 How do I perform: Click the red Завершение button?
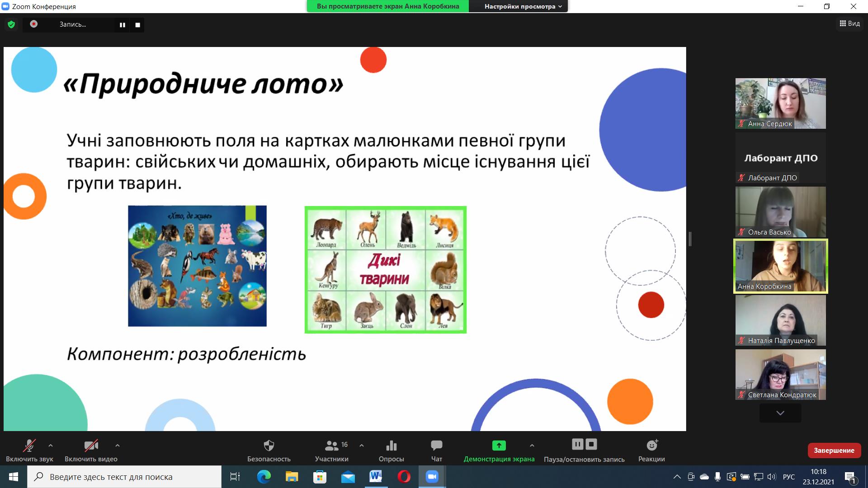834,450
